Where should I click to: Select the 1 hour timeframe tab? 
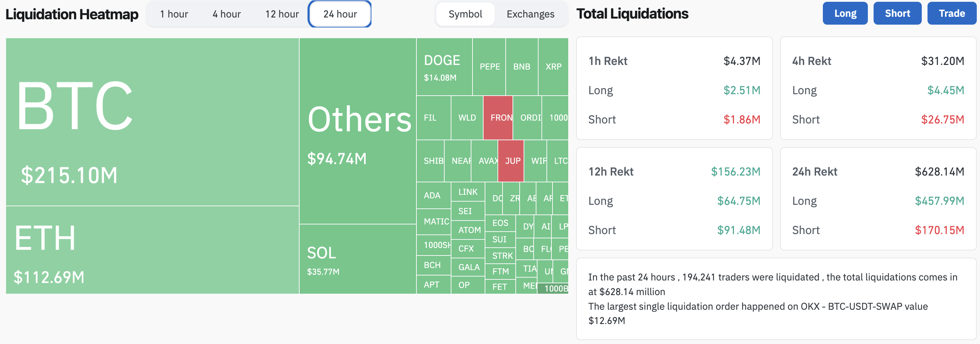[x=174, y=14]
